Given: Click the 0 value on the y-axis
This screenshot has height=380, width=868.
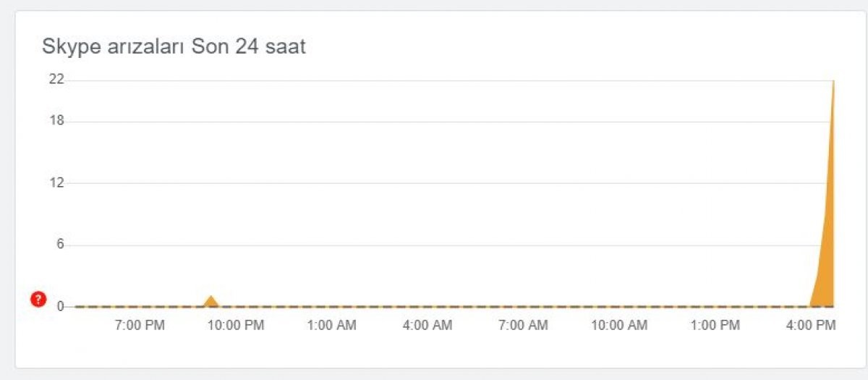Looking at the screenshot, I should click(x=60, y=306).
